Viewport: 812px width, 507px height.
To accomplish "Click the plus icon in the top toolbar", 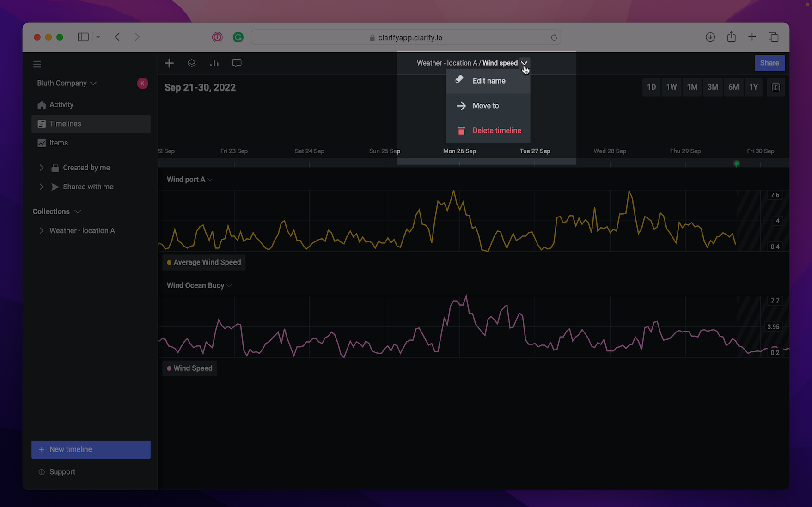I will pyautogui.click(x=169, y=63).
